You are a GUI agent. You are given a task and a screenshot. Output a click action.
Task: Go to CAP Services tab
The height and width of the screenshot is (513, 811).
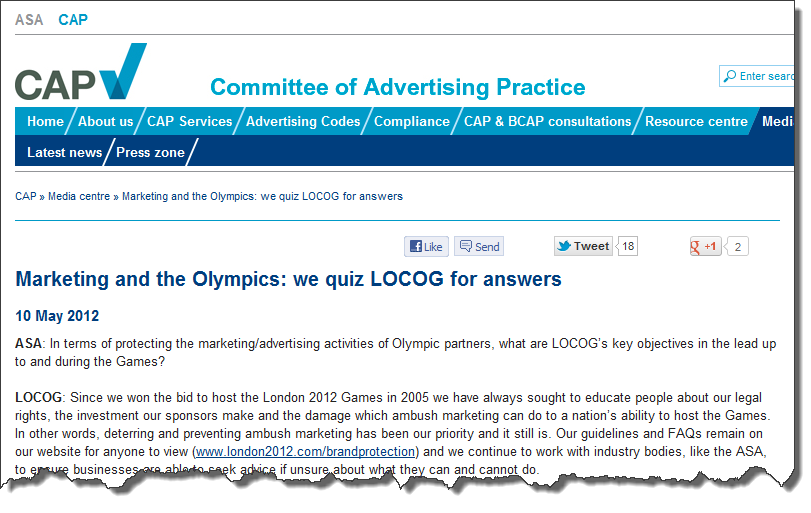tap(189, 122)
